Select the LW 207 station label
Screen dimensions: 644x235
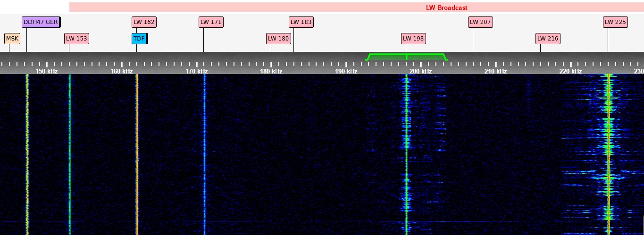point(480,22)
